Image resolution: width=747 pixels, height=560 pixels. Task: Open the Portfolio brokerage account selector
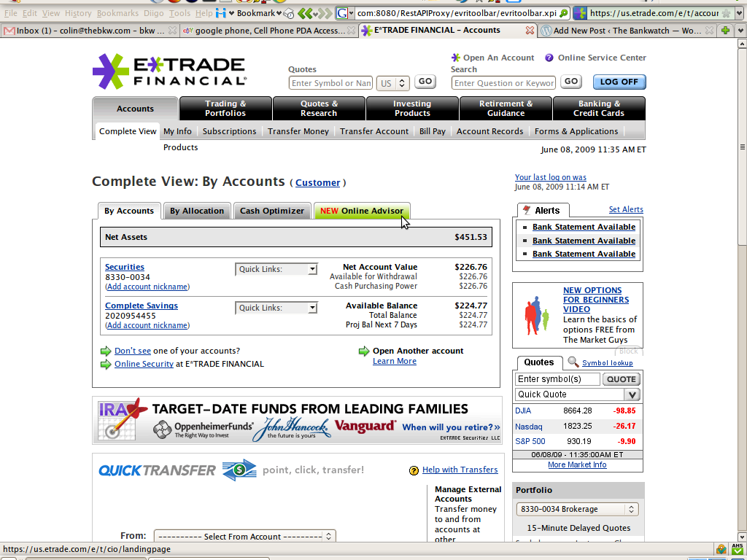coord(577,509)
